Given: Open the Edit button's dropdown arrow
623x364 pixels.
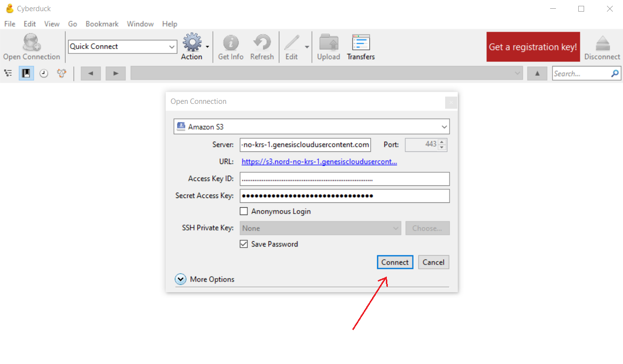Looking at the screenshot, I should 307,47.
